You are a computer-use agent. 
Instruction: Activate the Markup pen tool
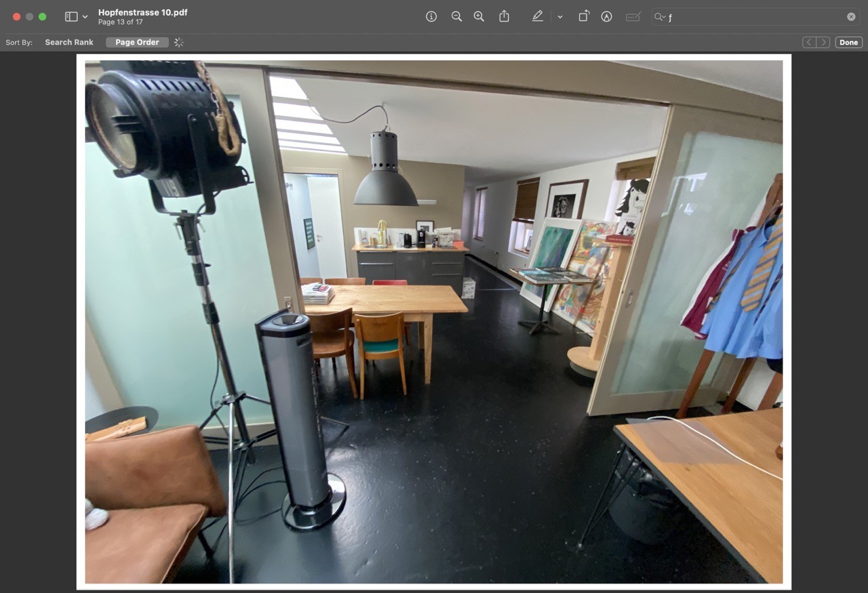(x=538, y=16)
